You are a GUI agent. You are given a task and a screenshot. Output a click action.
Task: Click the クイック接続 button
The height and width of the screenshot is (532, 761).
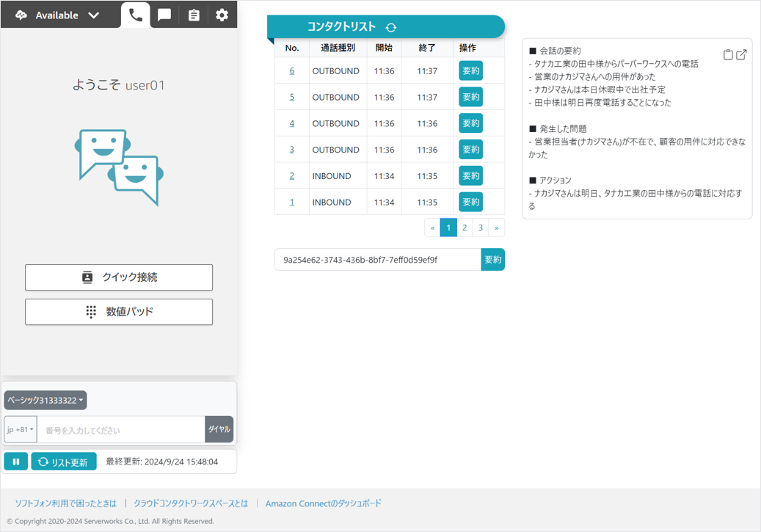coord(119,277)
